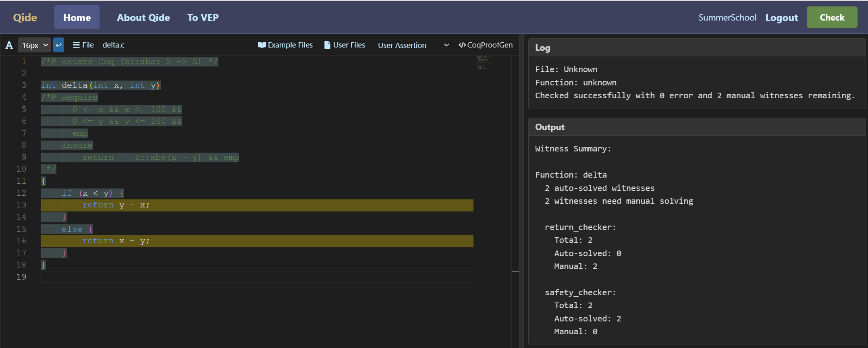Click 'Manual: 0' under safety_checker
The height and width of the screenshot is (348, 868).
coord(576,331)
